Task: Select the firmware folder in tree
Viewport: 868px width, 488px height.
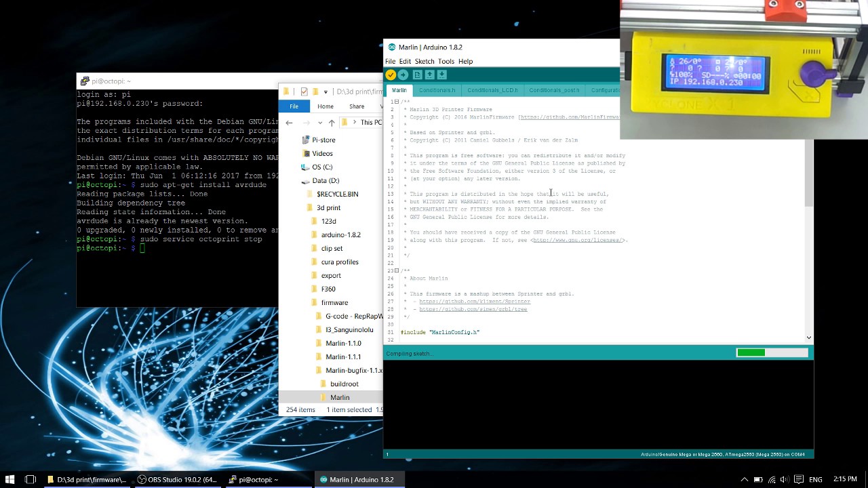Action: pyautogui.click(x=334, y=302)
